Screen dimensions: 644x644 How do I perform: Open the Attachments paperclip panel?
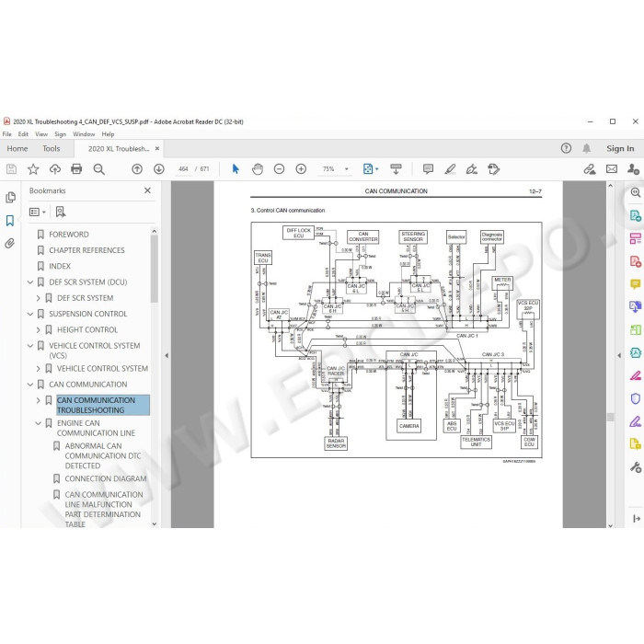10,243
